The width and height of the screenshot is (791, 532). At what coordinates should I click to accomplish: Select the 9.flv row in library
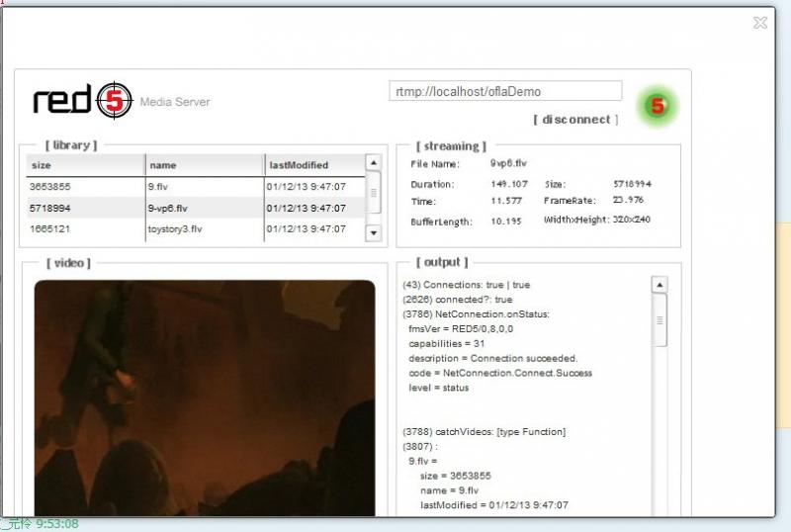click(195, 187)
